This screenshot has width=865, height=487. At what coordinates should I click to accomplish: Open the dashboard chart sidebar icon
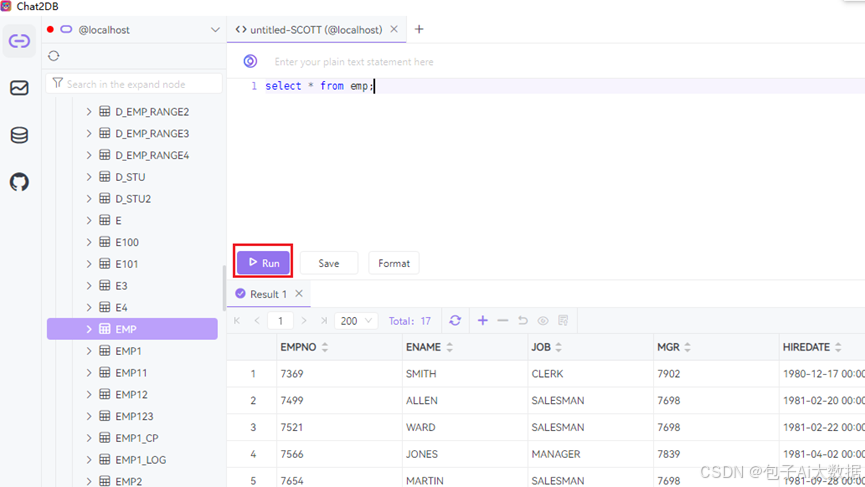19,88
